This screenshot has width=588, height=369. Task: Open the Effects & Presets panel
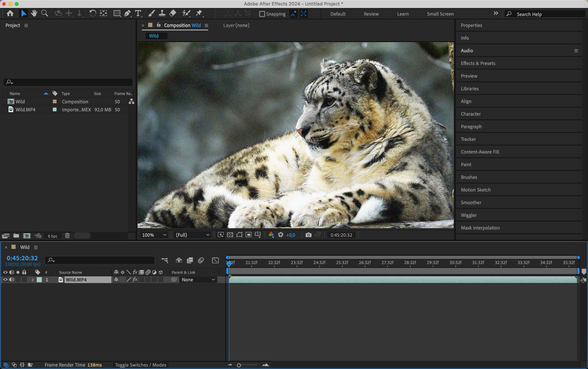tap(478, 63)
